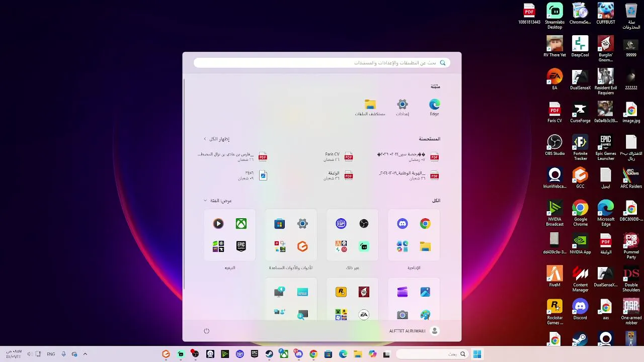644x362 pixels.
Task: Click the microphone icon in system tray
Action: tap(63, 354)
